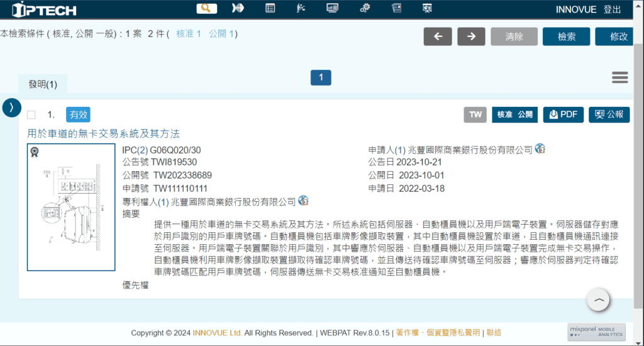This screenshot has width=644, height=346.
Task: Click the round scroll-to-top chevron button
Action: (x=599, y=301)
